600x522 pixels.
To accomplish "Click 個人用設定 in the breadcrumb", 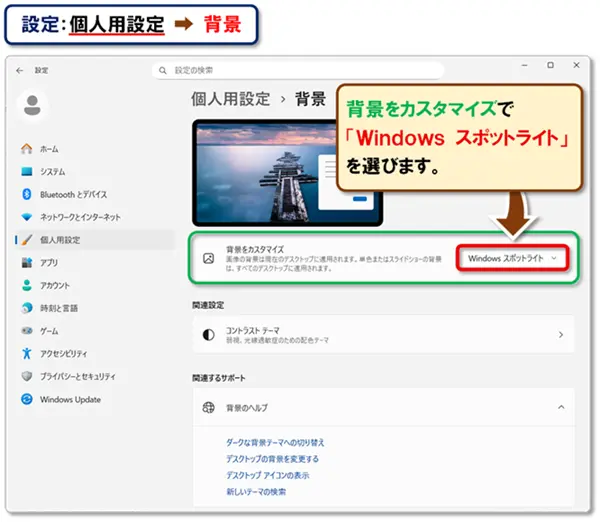I will 231,99.
